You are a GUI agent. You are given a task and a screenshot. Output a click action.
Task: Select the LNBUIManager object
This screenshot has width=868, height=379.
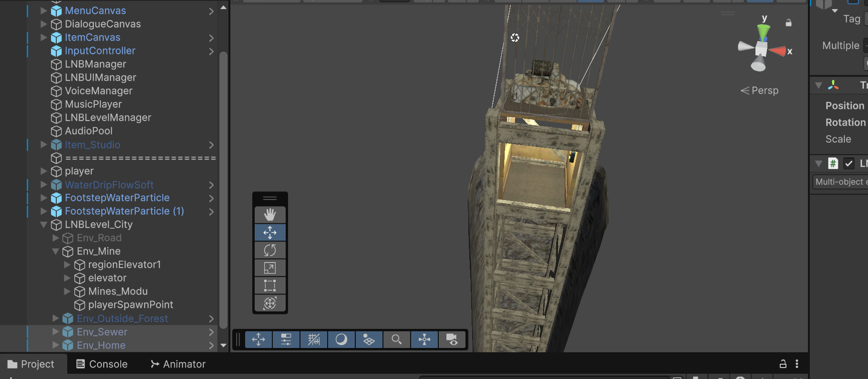tap(101, 77)
